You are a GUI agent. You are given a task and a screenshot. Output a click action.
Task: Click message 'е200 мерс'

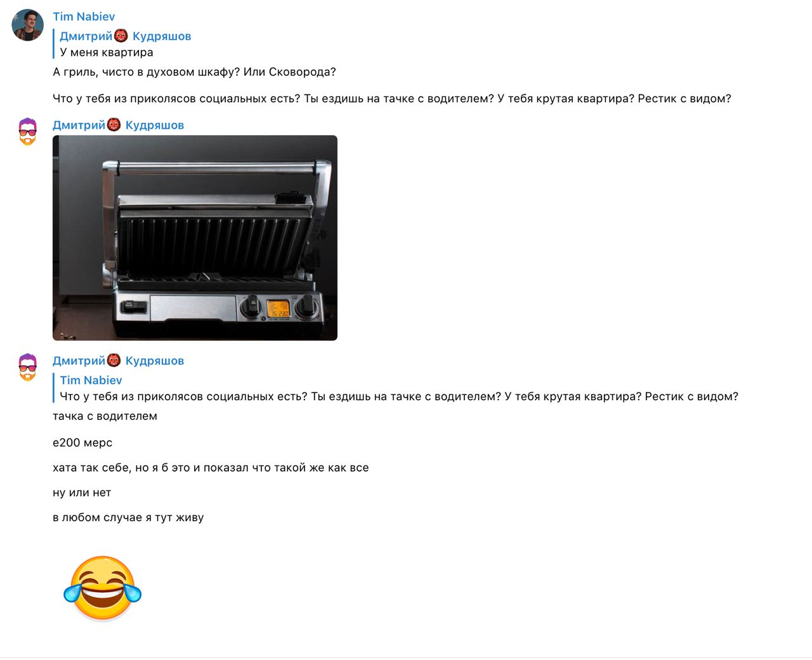(82, 443)
